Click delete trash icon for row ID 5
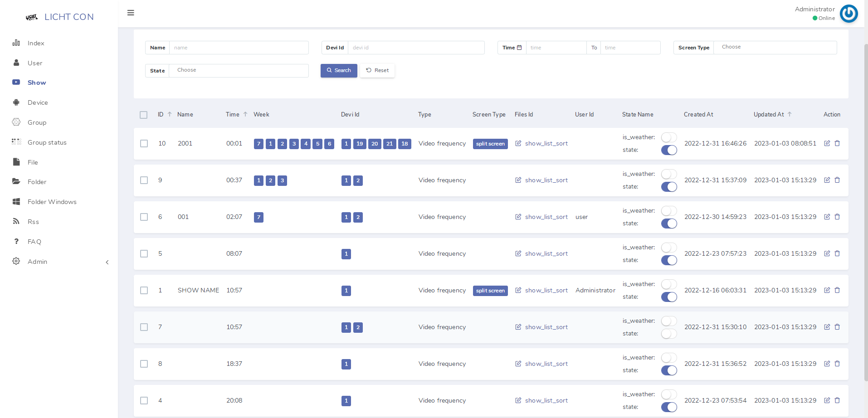The height and width of the screenshot is (418, 868). 837,253
